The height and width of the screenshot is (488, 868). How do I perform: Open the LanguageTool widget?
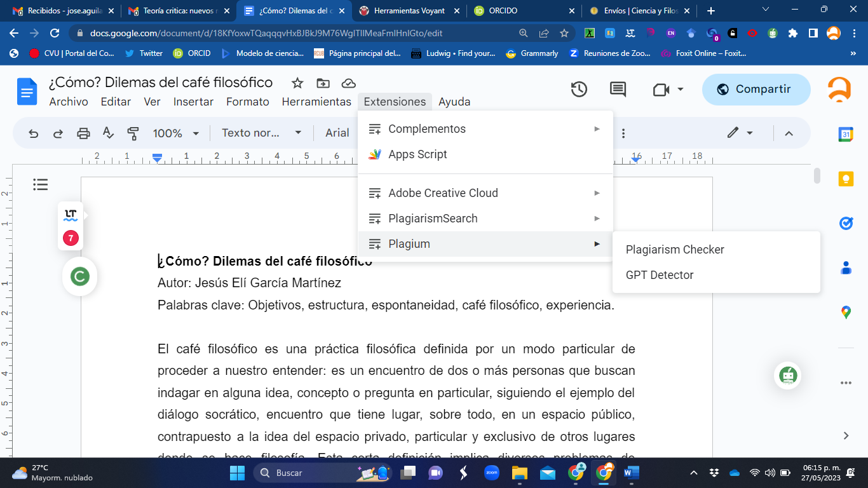[x=71, y=215]
